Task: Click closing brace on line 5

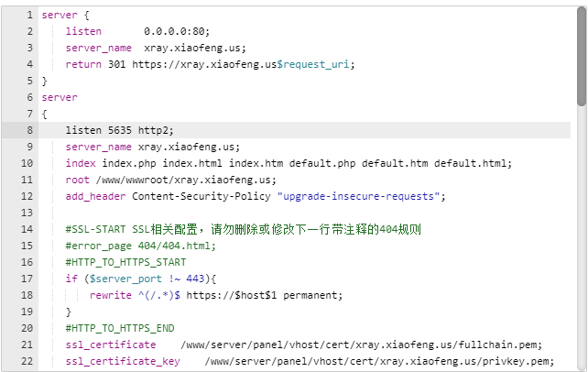Action: pos(44,81)
